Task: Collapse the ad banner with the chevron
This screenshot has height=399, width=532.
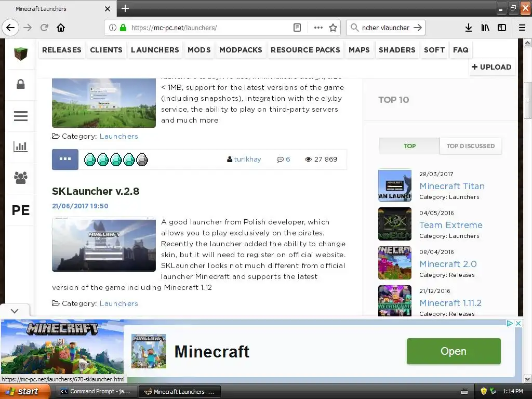Action: coord(15,311)
